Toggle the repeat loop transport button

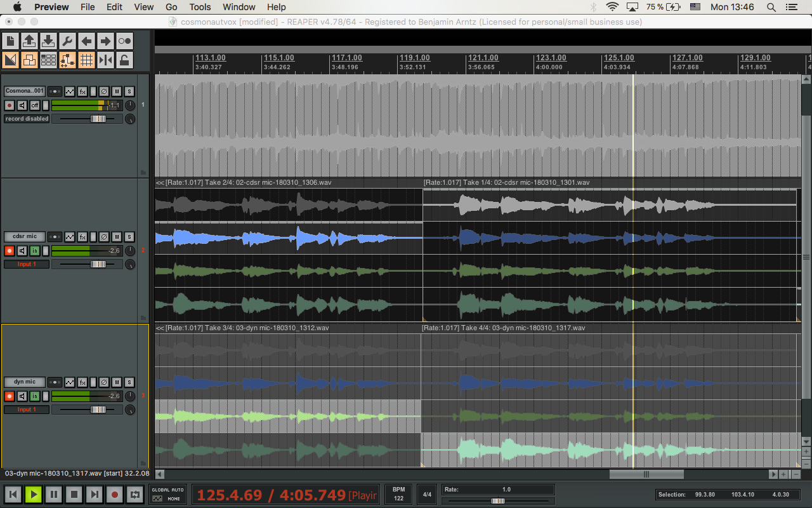coord(134,494)
